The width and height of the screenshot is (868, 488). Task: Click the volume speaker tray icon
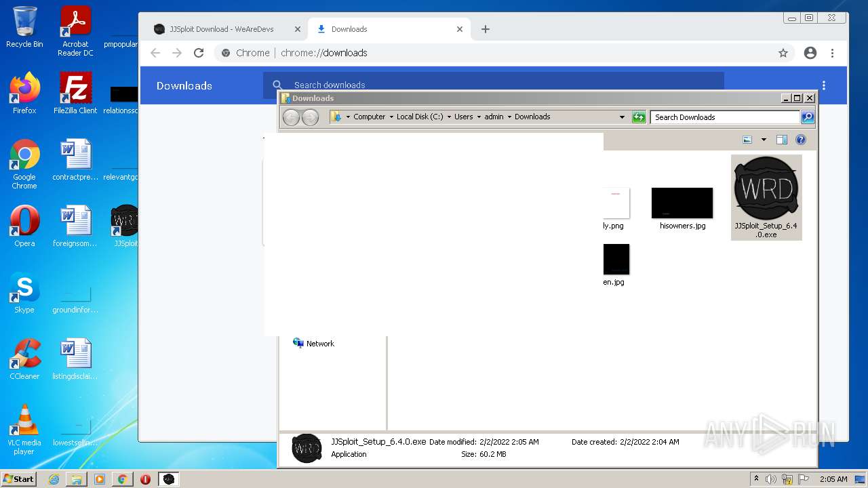pos(771,479)
